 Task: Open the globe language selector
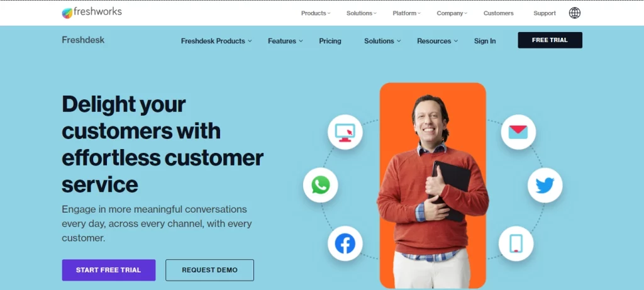pyautogui.click(x=575, y=13)
